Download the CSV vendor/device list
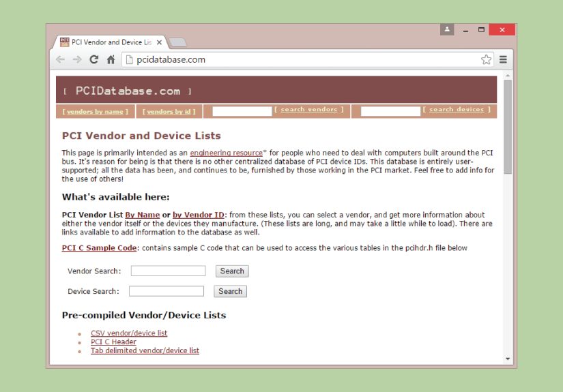This screenshot has height=392, width=563. tap(129, 333)
